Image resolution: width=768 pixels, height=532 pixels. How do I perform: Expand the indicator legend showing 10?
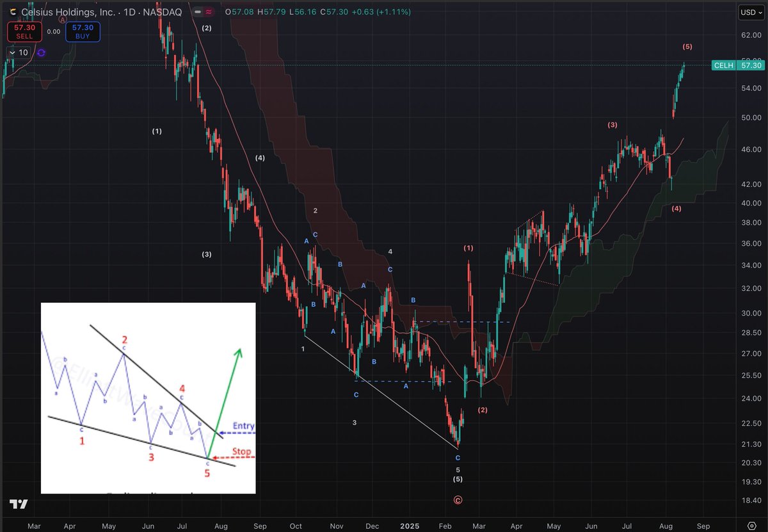19,52
